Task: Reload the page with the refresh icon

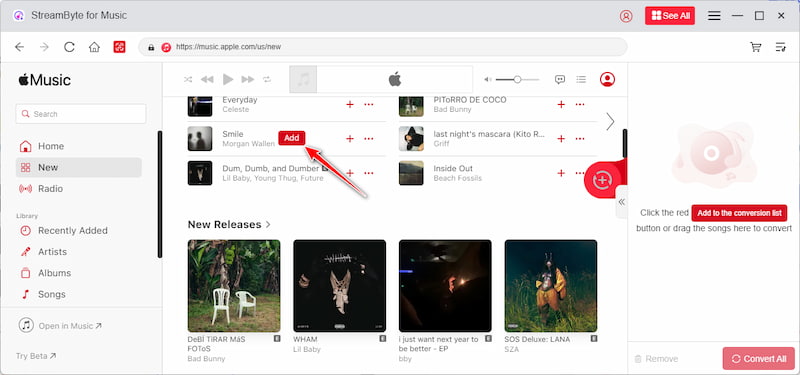Action: click(x=69, y=47)
